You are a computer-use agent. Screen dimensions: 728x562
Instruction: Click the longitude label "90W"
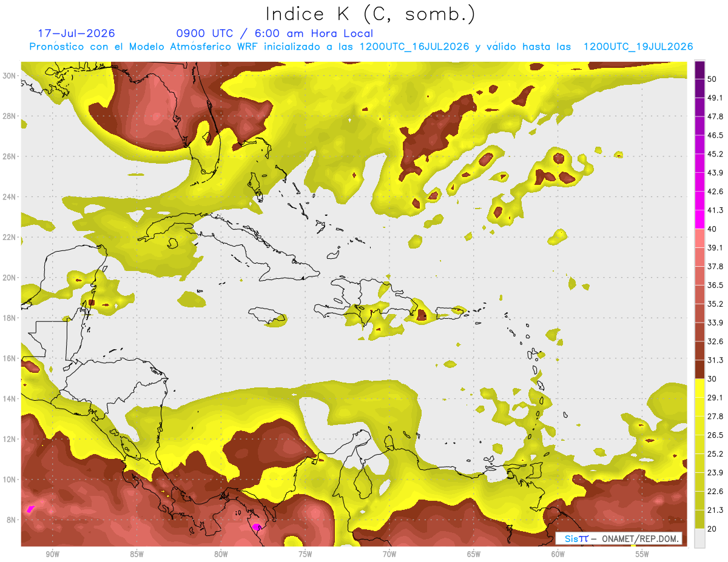pos(52,554)
